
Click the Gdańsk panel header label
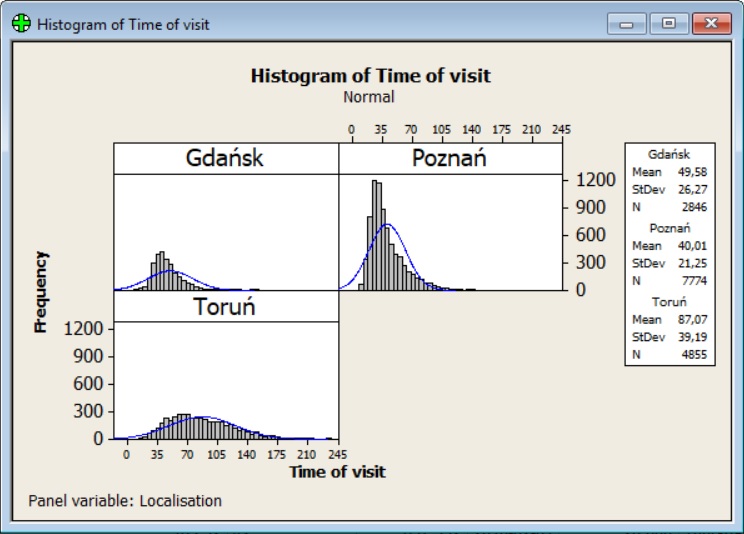point(225,158)
